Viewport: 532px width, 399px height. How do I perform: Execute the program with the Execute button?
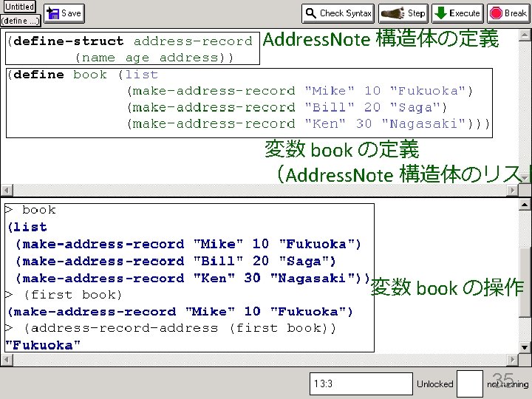click(457, 13)
